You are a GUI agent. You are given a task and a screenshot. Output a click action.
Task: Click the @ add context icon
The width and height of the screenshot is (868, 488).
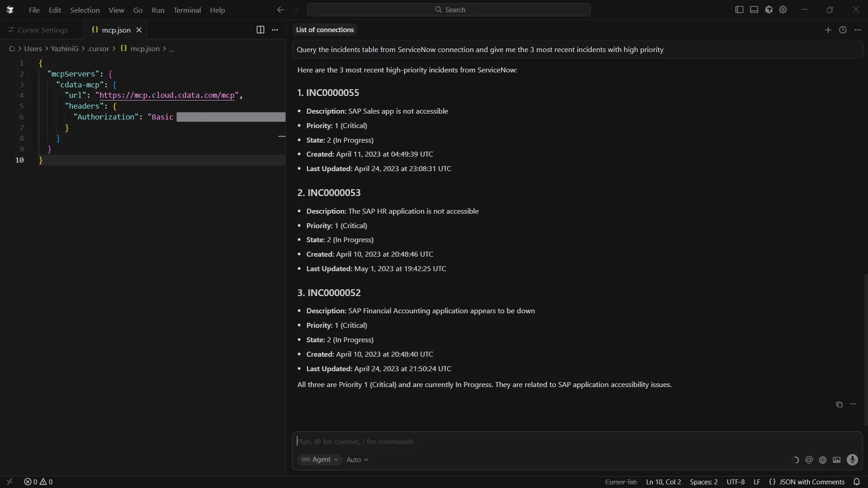tap(809, 460)
